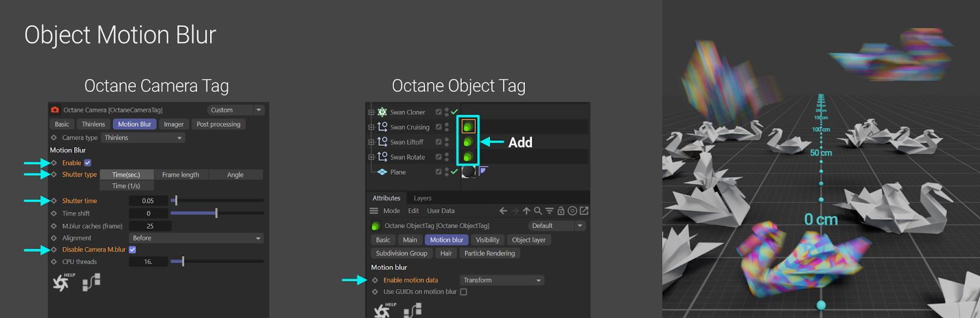This screenshot has width=980, height=318.
Task: Click the search icon in Attributes toolbar
Action: pos(538,211)
